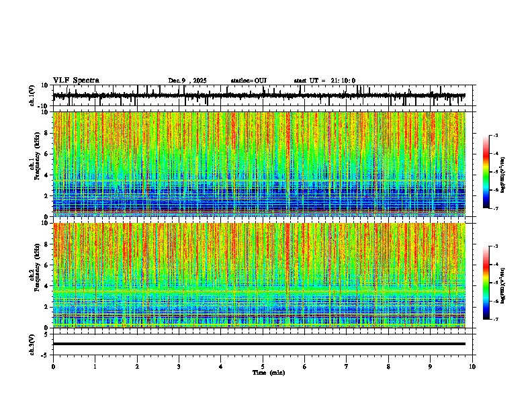Click the ch.1 "Frequency (kHz)" axis label

tap(37, 157)
